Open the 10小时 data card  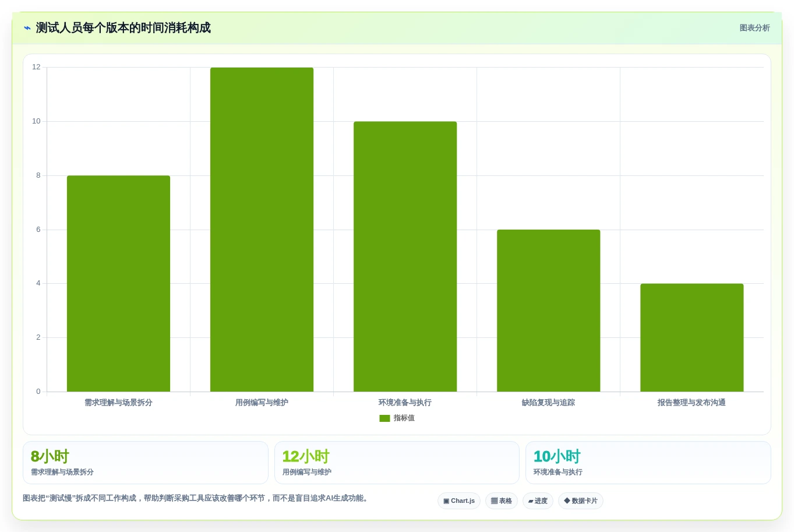coord(648,463)
